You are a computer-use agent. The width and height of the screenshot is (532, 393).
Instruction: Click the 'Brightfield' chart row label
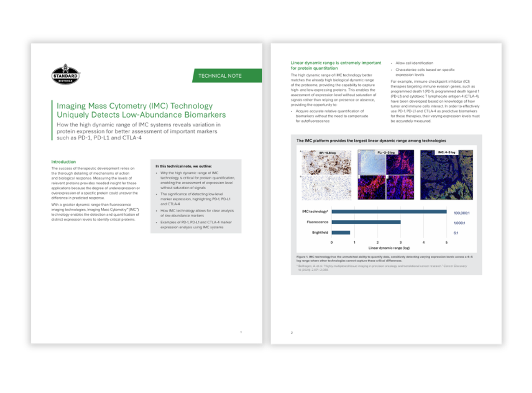[x=320, y=232]
